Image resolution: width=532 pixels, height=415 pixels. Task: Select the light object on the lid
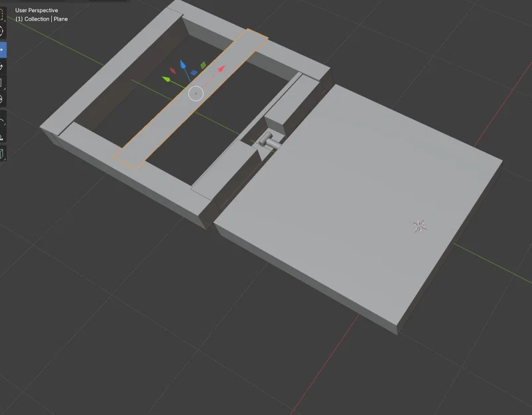coord(420,226)
